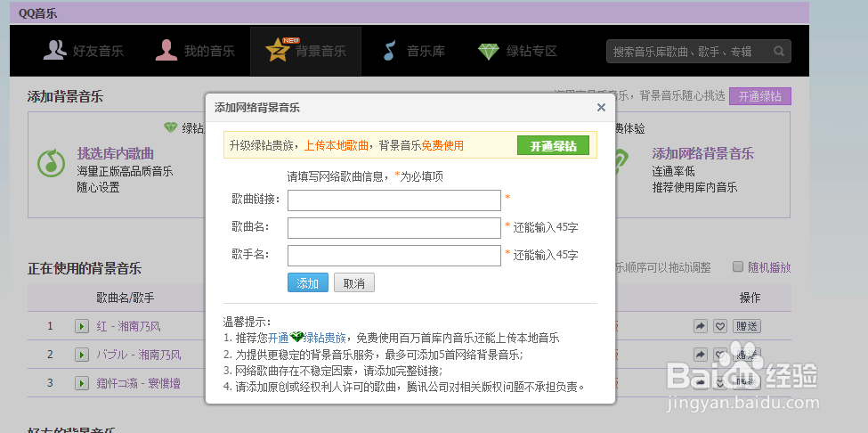Play the song 红 - 湘南乃风
Screen dimensions: 868x433
tap(82, 326)
